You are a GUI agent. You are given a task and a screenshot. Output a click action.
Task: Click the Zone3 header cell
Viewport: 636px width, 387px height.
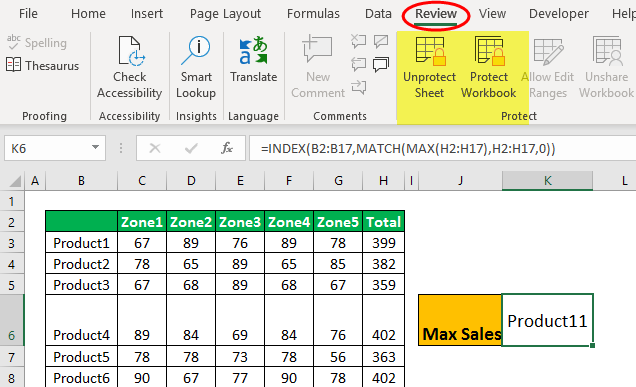[x=240, y=221]
